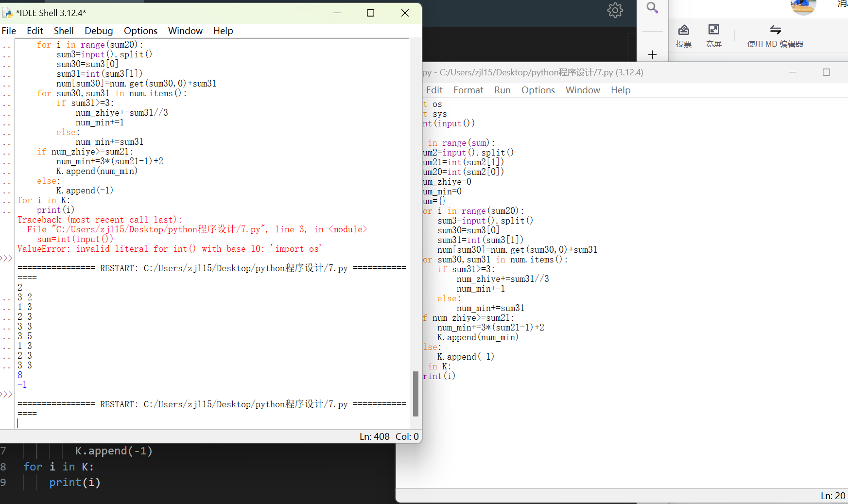This screenshot has width=848, height=504.
Task: Open the Format menu in 7.py editor
Action: pos(468,90)
